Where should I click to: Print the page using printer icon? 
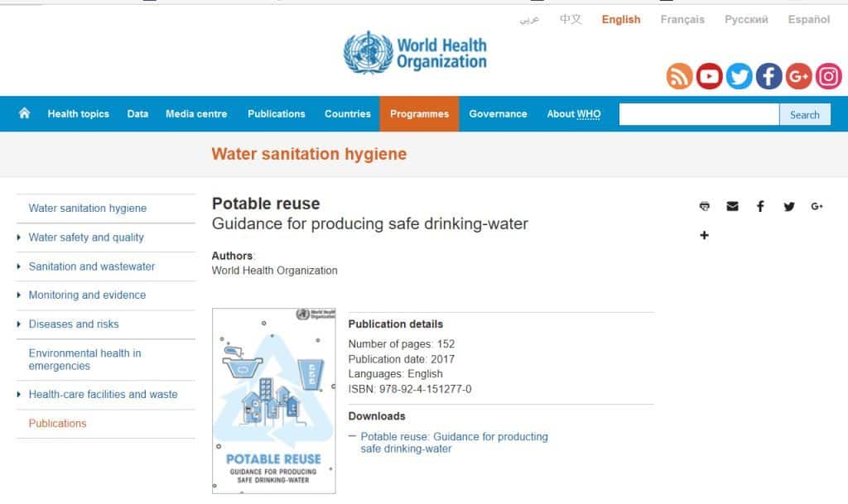[705, 206]
